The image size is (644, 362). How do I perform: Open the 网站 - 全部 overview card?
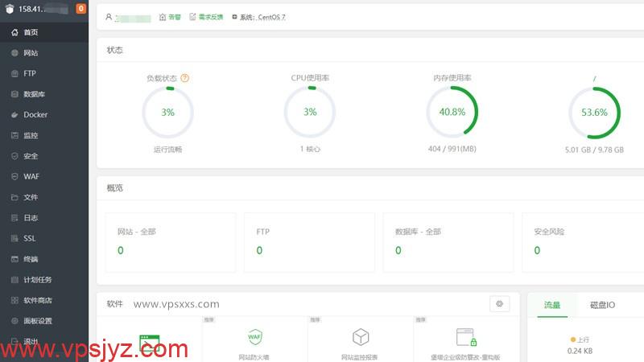point(170,241)
